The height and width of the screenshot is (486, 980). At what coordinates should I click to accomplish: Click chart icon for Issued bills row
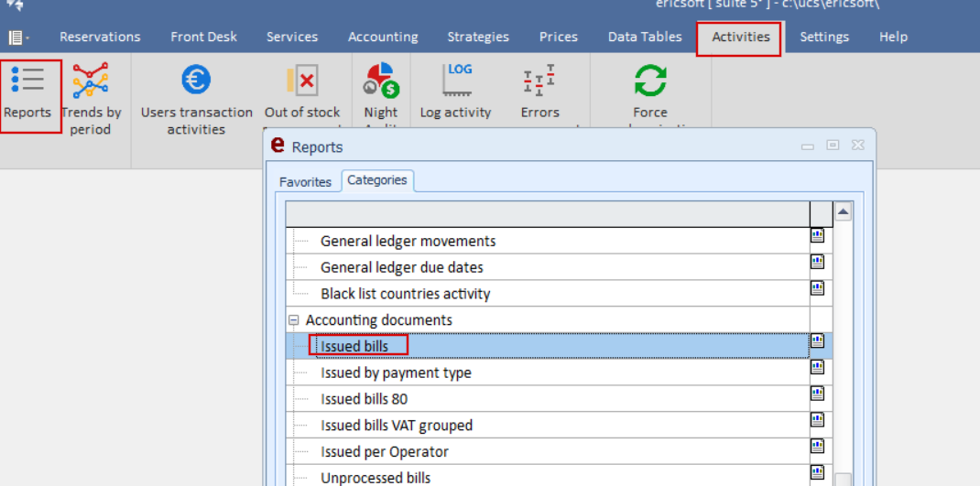click(x=818, y=340)
